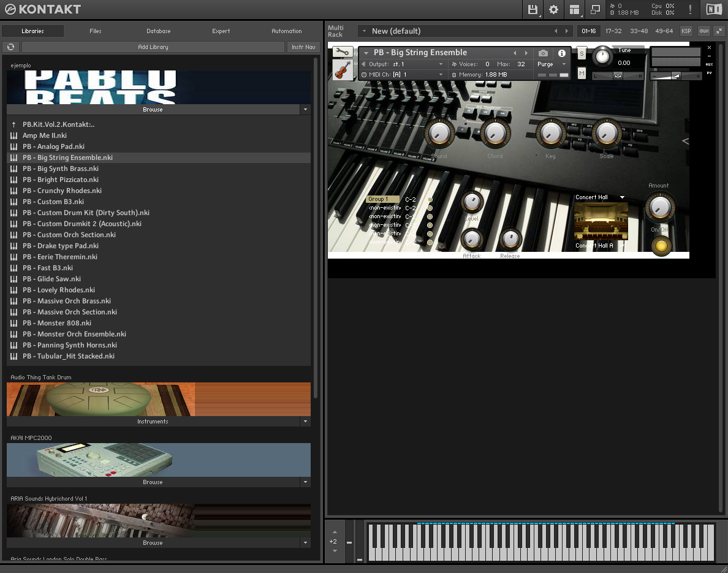Open Kontakt options gear icon
728x573 pixels.
(x=553, y=9)
